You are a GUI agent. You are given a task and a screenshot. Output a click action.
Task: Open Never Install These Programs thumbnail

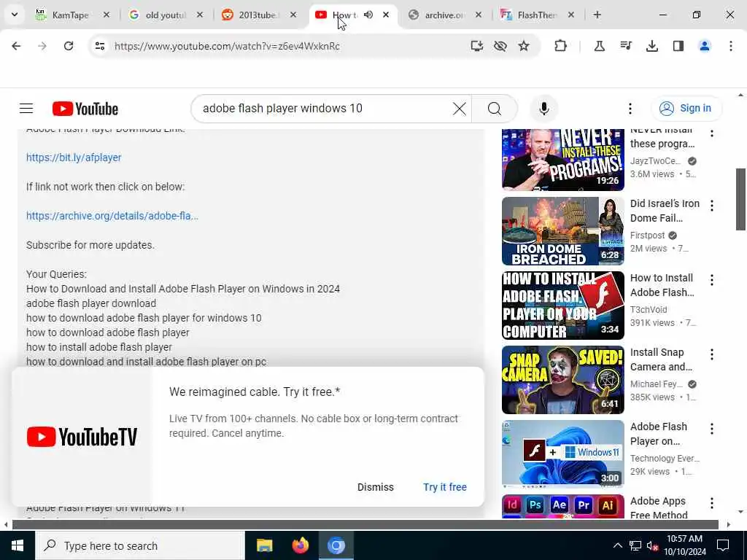(562, 160)
